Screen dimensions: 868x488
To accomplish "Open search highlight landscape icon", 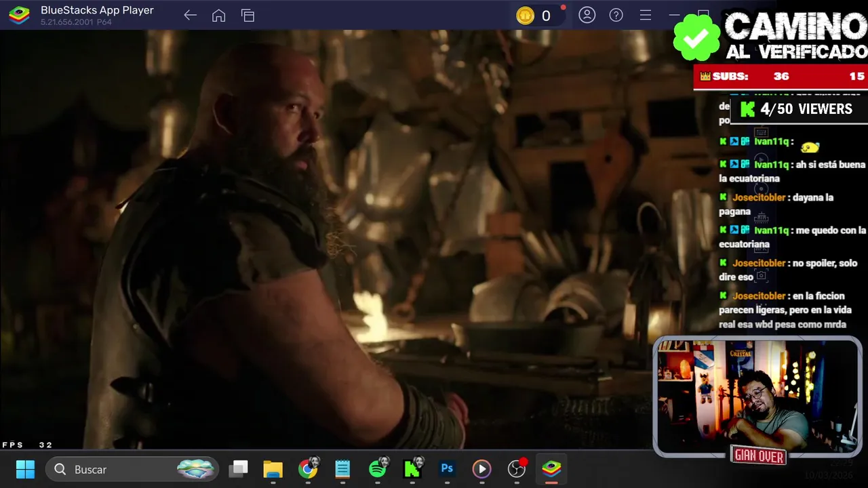I will coord(196,469).
